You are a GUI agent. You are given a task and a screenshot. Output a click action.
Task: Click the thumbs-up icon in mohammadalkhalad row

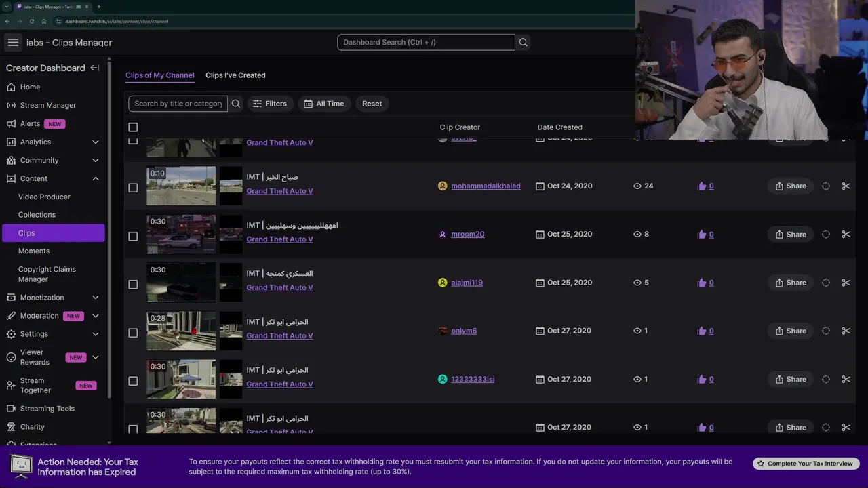coord(701,186)
